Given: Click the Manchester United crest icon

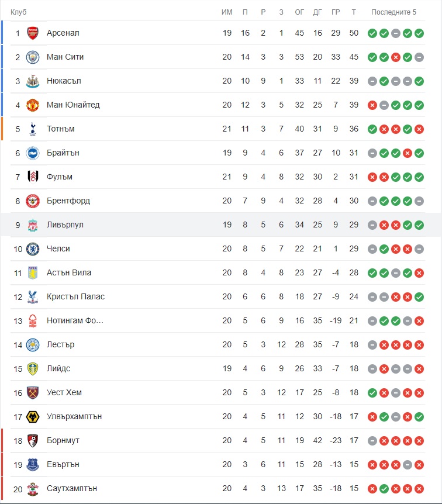Looking at the screenshot, I should (33, 105).
